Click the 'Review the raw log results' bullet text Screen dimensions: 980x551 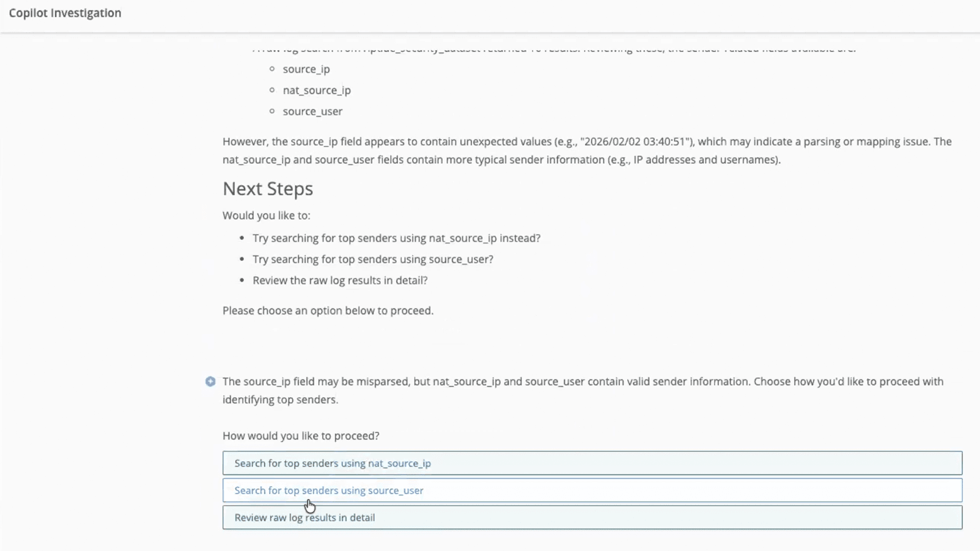(340, 280)
